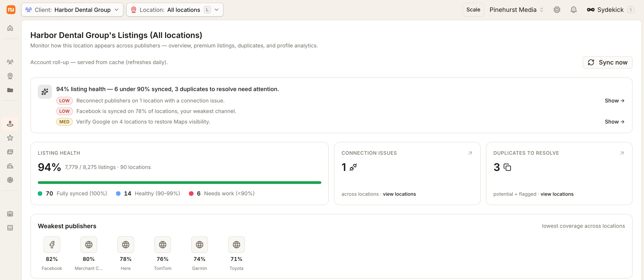Open the Location All locations dropdown
644x280 pixels.
[x=175, y=10]
